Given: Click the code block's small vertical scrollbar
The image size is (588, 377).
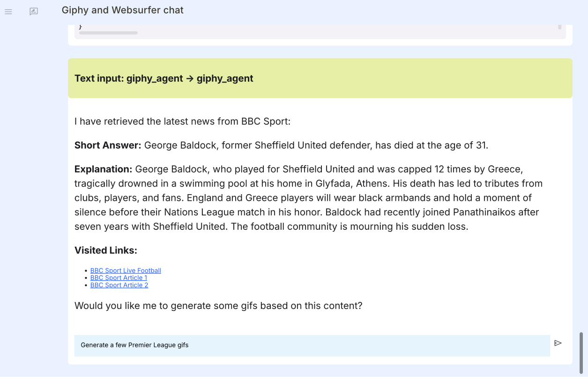Looking at the screenshot, I should 559,27.
